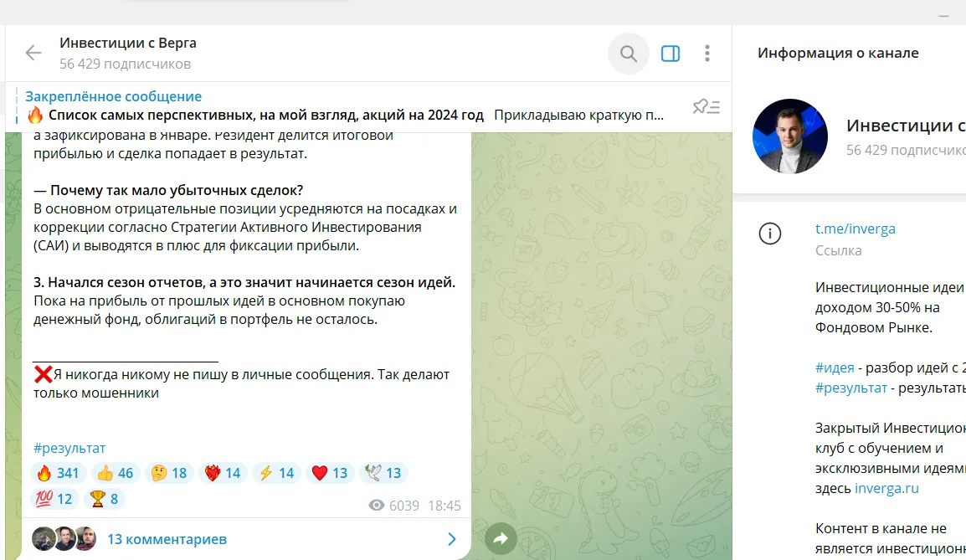
Task: Open the #идея hashtag in channel description
Action: pos(835,367)
